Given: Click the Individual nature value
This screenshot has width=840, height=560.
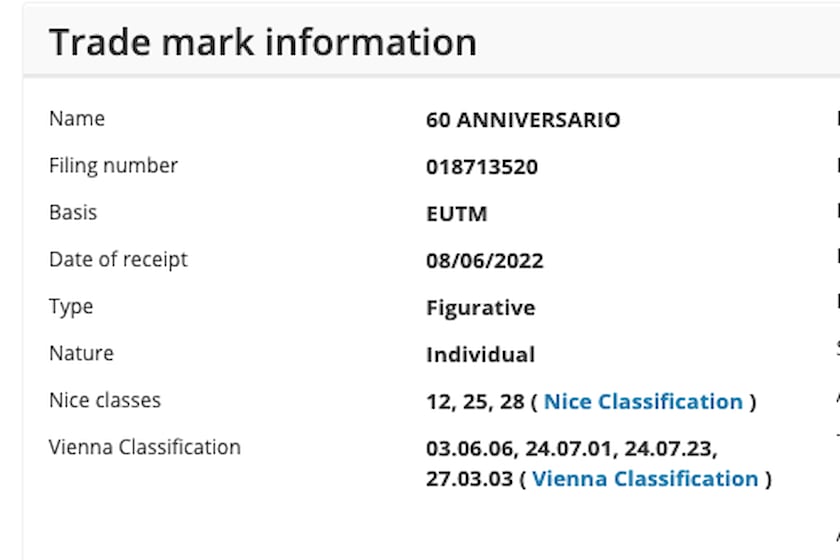Looking at the screenshot, I should 480,355.
